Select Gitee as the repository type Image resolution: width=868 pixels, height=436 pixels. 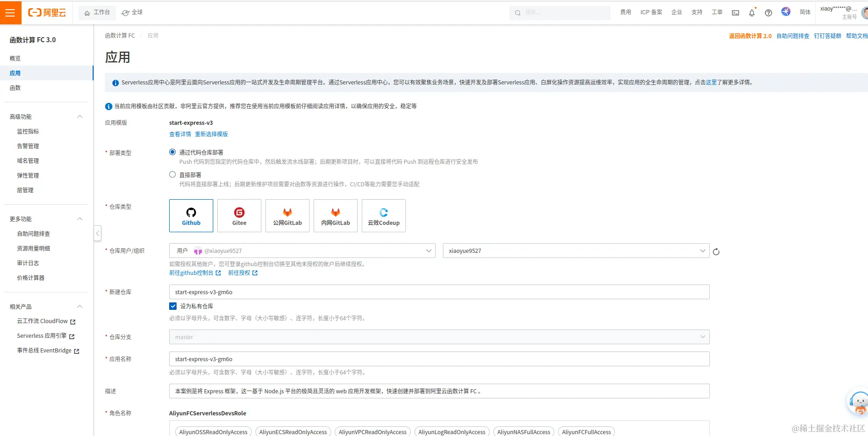[x=239, y=215]
